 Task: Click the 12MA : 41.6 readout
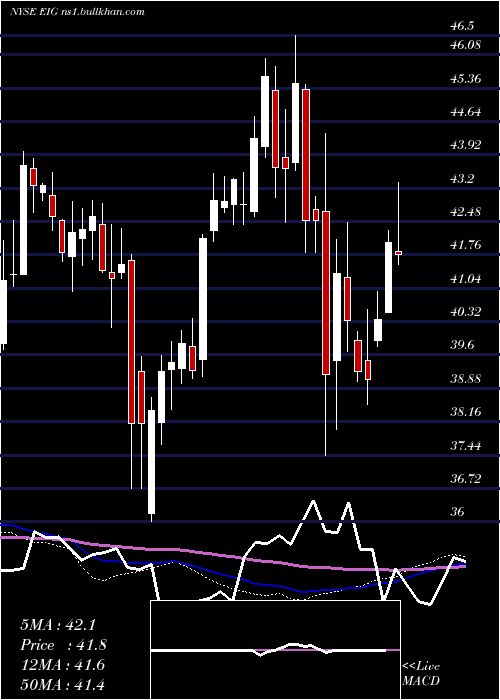click(x=63, y=665)
